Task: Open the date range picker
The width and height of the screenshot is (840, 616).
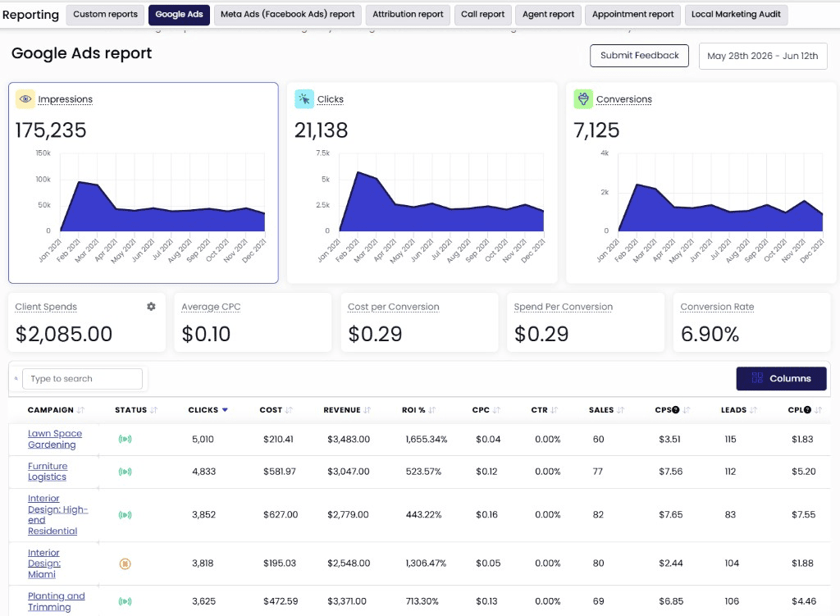Action: pos(763,56)
